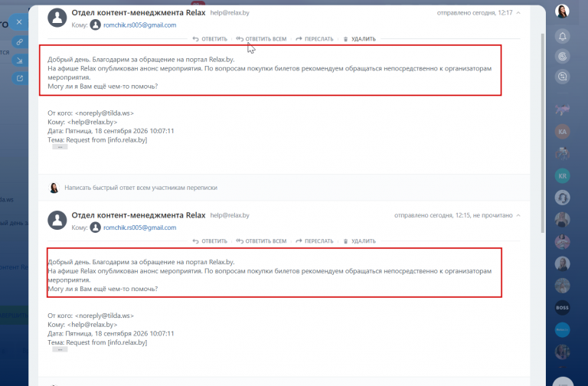
Task: Open recipient link in 12:17 message
Action: (140, 25)
